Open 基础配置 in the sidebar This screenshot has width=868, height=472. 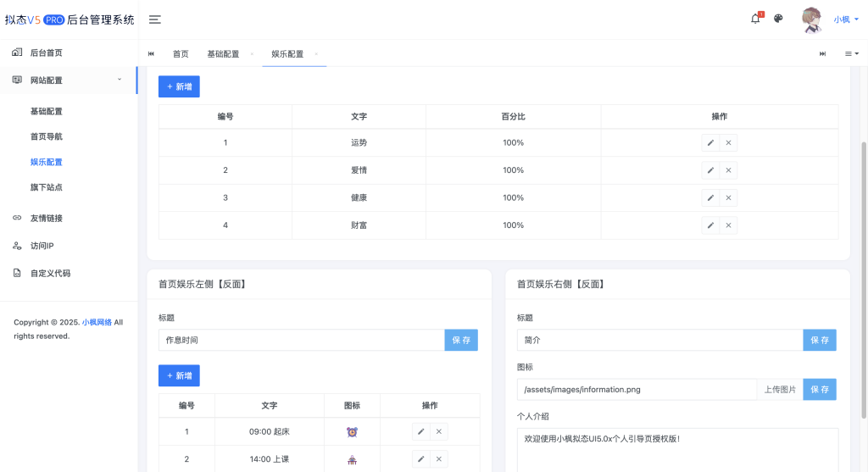pyautogui.click(x=47, y=111)
